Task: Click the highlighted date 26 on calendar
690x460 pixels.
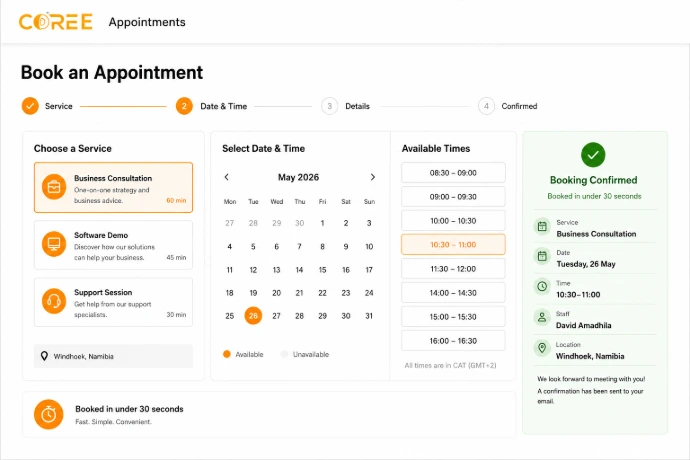Action: point(253,316)
